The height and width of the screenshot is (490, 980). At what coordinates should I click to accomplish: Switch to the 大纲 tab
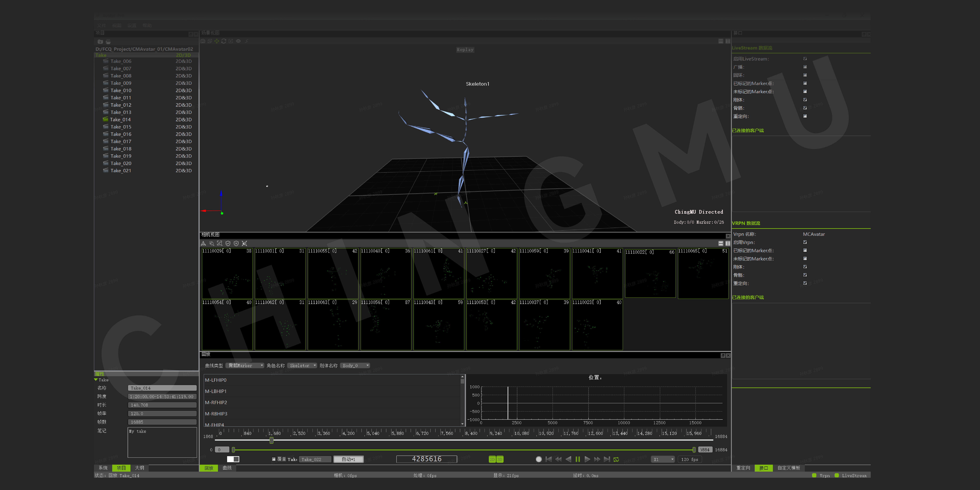pos(140,468)
